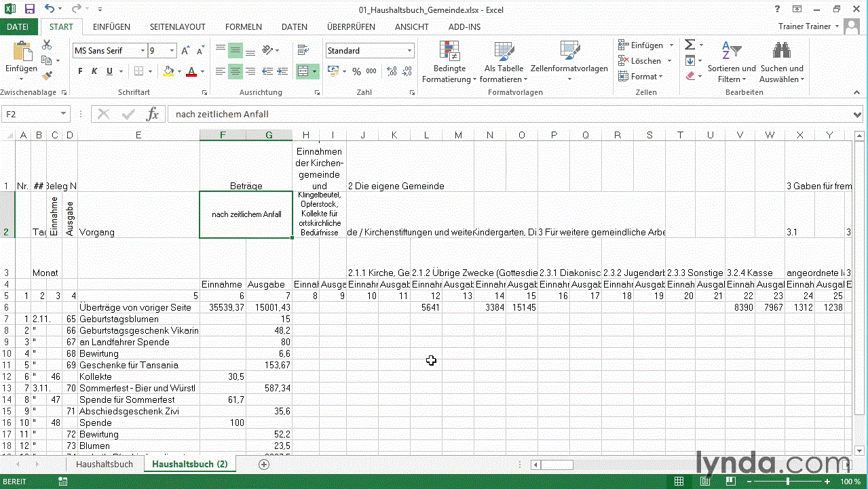The width and height of the screenshot is (868, 489).
Task: Click the orientation text-rotate icon
Action: pyautogui.click(x=267, y=50)
